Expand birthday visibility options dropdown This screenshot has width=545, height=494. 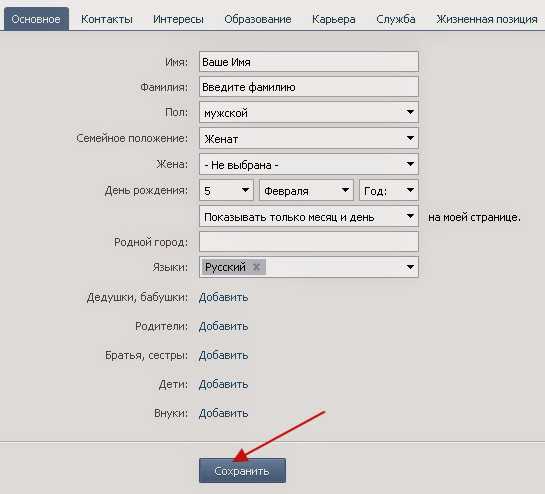[x=309, y=217]
